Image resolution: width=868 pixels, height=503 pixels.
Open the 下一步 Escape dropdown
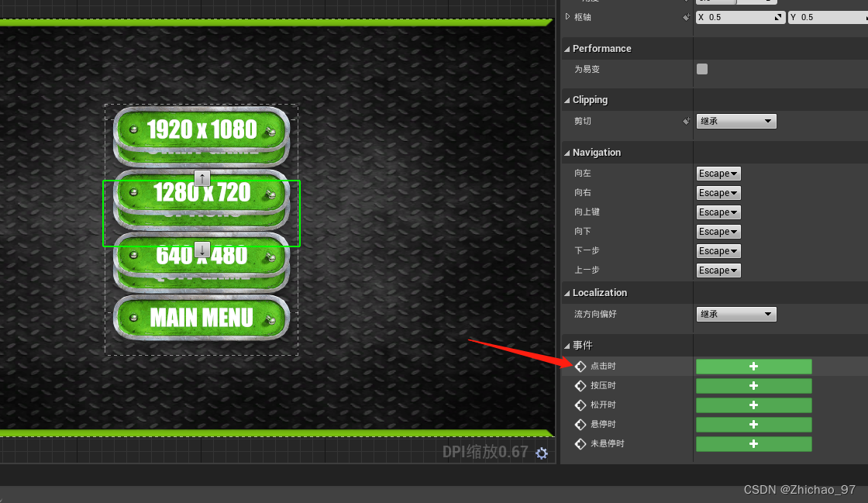coord(718,250)
